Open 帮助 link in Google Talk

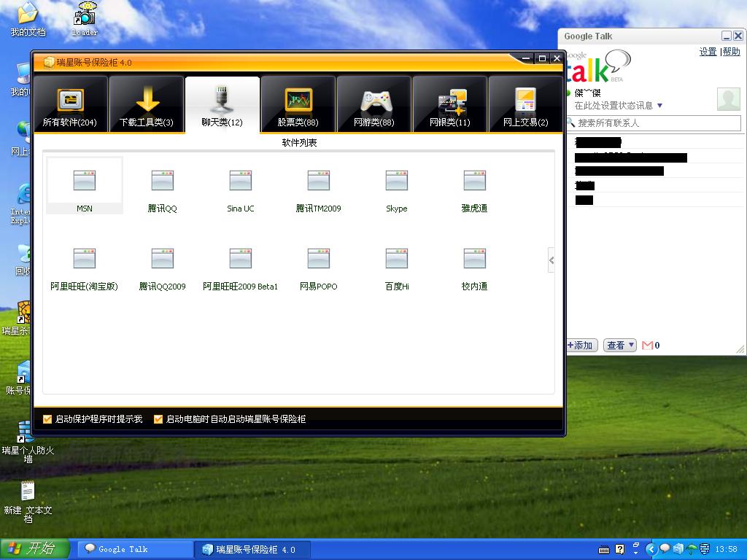pyautogui.click(x=731, y=52)
